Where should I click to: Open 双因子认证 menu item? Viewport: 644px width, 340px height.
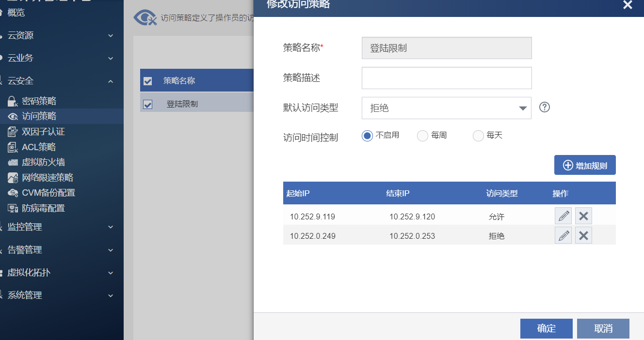(x=43, y=132)
